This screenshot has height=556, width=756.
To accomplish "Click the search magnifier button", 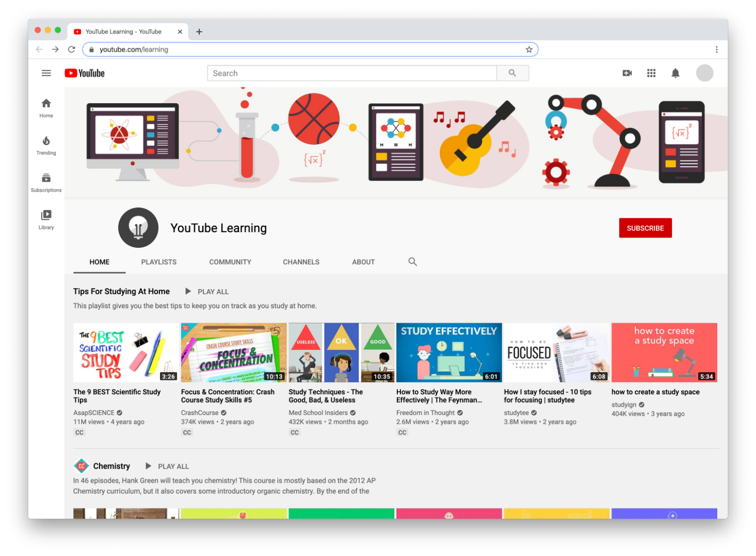I will pos(512,73).
